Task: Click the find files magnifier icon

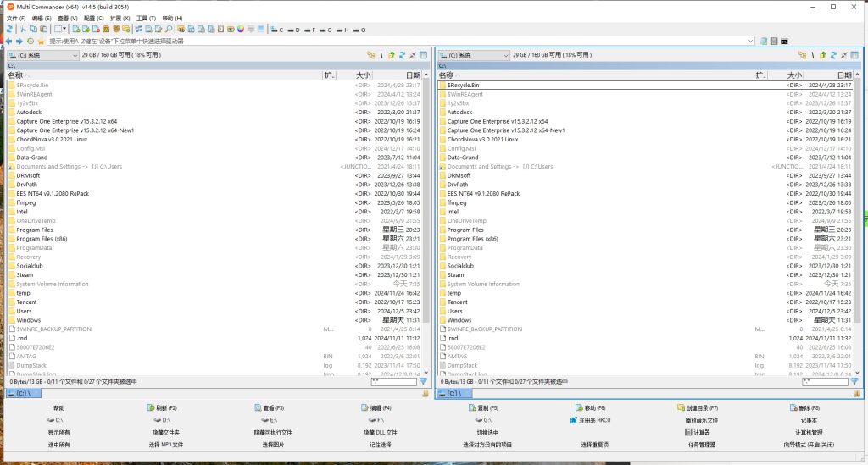Action: 169,30
